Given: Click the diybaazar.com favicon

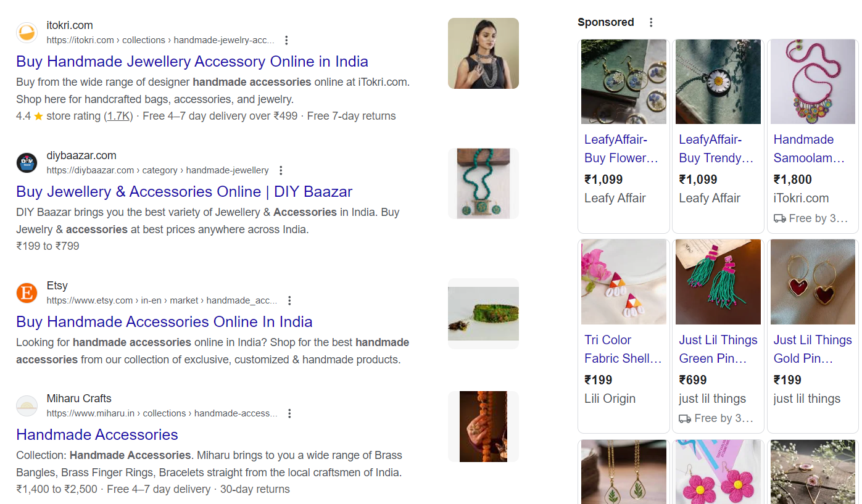Looking at the screenshot, I should (x=27, y=162).
